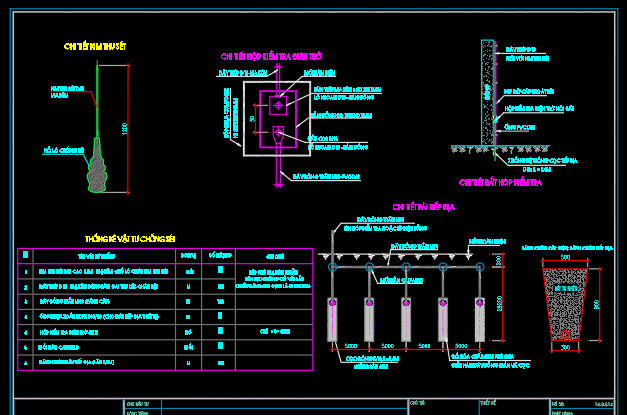627x415 pixels.
Task: Select the hatched trapezoid trench section
Action: pyautogui.click(x=565, y=304)
